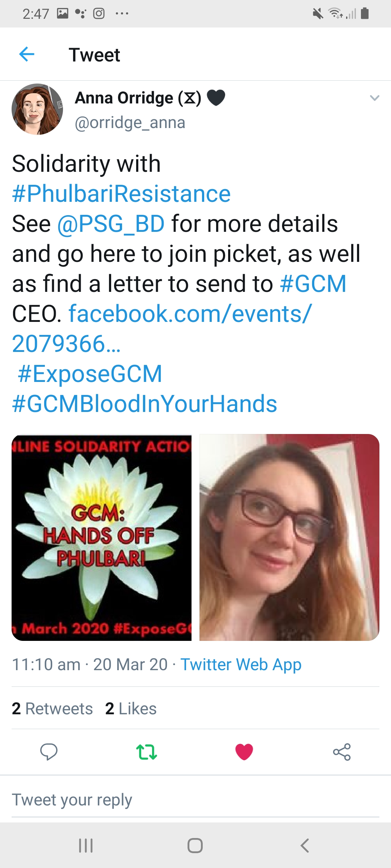
Task: Open Anna Orridge's profile avatar
Action: tap(37, 109)
